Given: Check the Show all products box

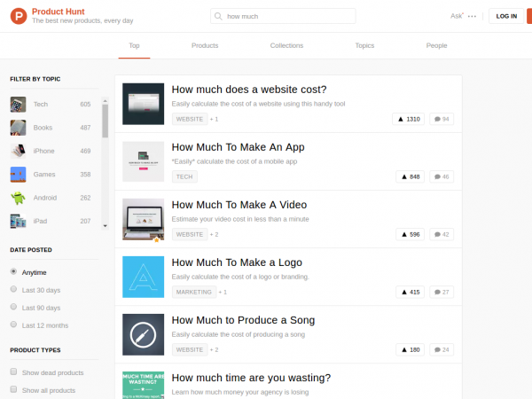Looking at the screenshot, I should (x=13, y=389).
